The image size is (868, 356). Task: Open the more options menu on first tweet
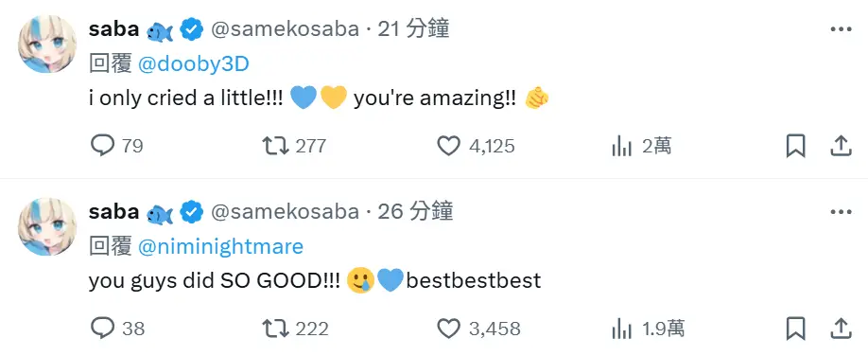[x=841, y=29]
